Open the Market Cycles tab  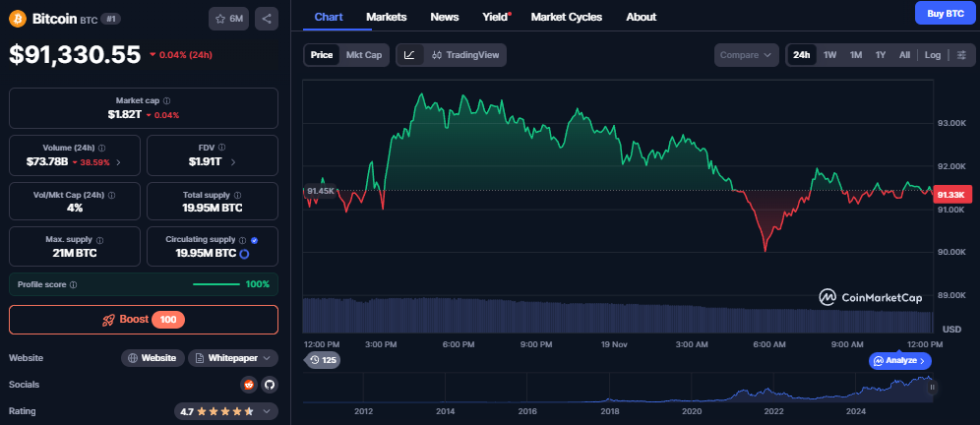566,17
